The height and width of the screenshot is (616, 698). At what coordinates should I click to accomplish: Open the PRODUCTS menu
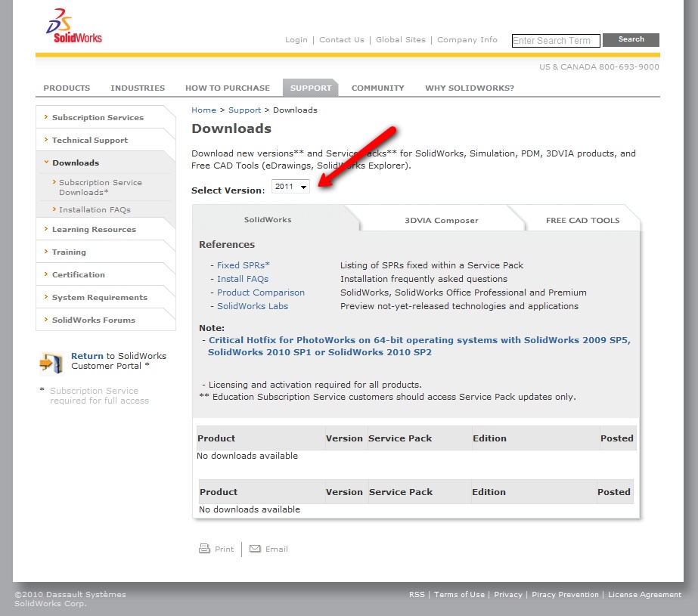pyautogui.click(x=67, y=88)
